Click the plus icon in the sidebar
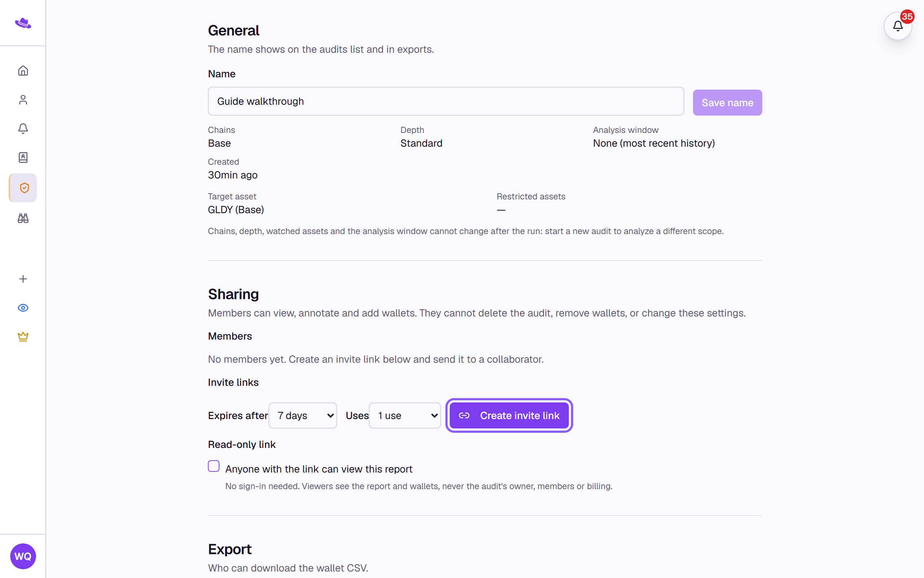This screenshot has height=578, width=924. (x=23, y=279)
